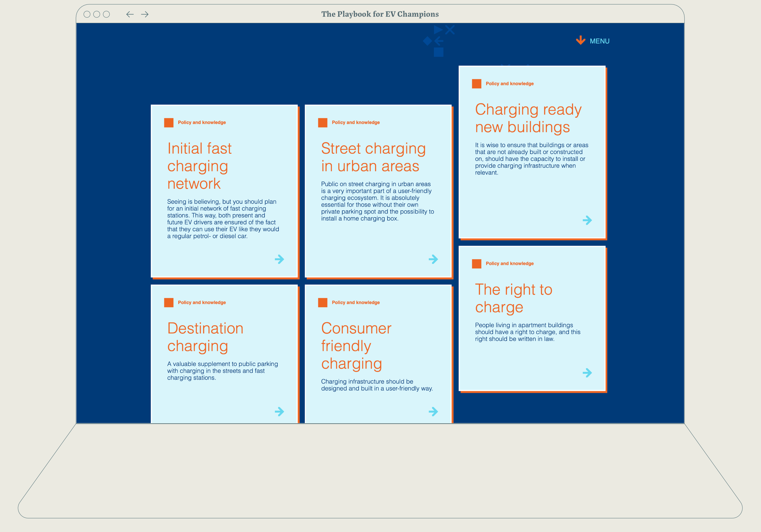Click Policy and knowledge tag on Initial fast charging card

tap(202, 123)
